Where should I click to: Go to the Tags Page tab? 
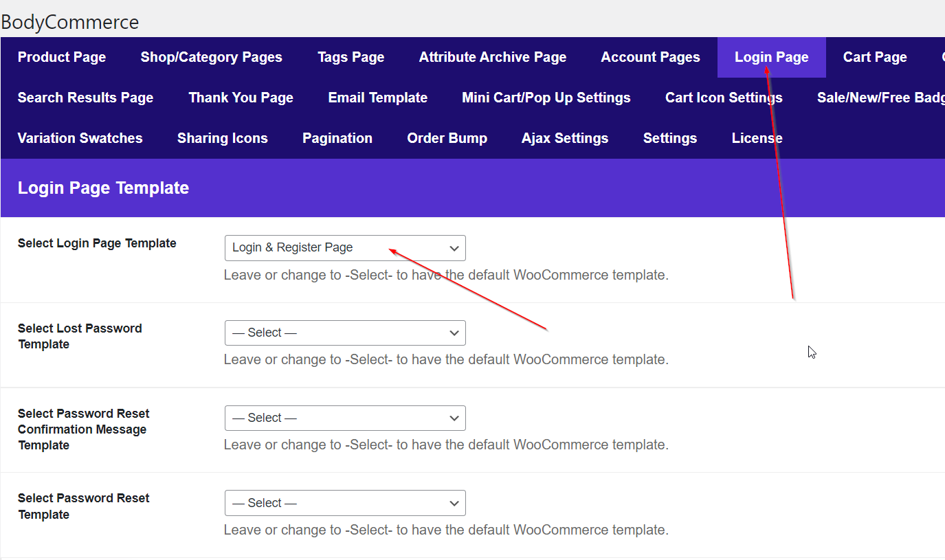351,57
